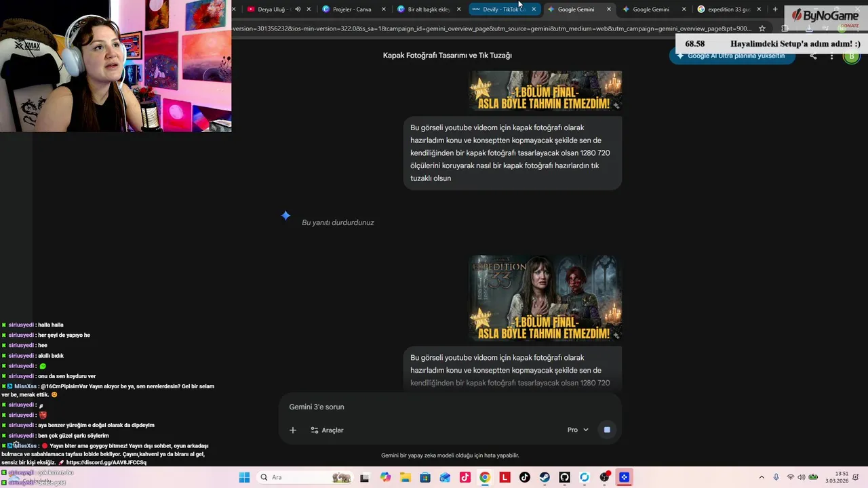The height and width of the screenshot is (488, 868).
Task: Click the Windows taskbar Ara search box
Action: [x=305, y=477]
